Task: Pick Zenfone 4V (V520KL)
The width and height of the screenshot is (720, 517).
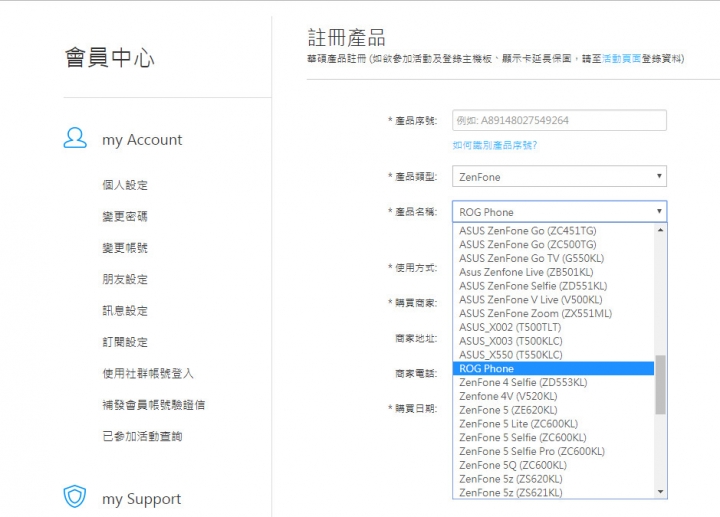Action: click(553, 396)
